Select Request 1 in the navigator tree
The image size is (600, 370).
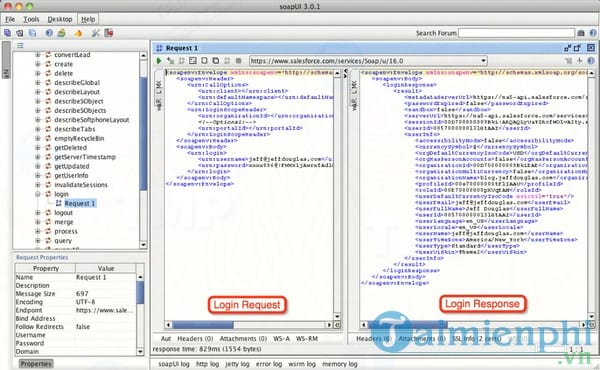pos(80,203)
